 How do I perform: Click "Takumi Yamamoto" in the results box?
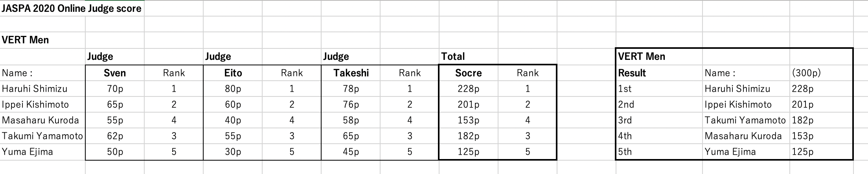(745, 120)
